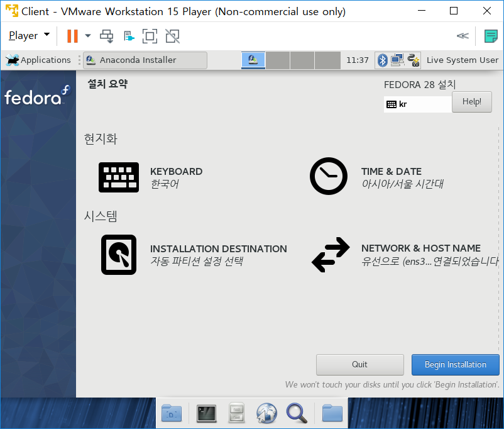Open the TIME & DATE clock icon

point(329,176)
